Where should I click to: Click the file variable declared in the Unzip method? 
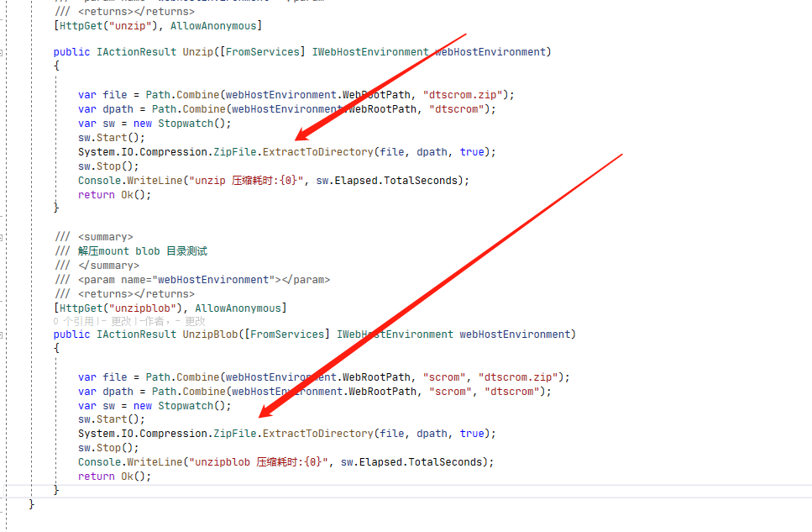(114, 95)
